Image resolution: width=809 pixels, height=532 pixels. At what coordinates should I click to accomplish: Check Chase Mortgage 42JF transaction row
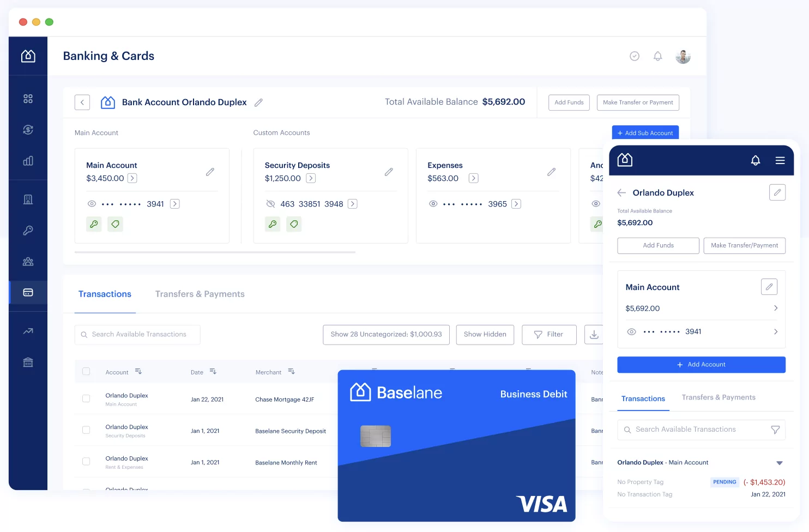tap(86, 398)
